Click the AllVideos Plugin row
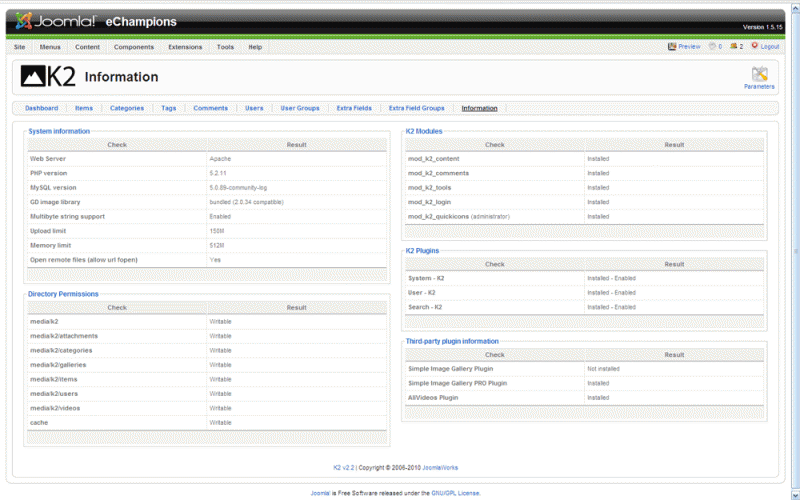Screen dimensions: 800x500 tap(584, 397)
